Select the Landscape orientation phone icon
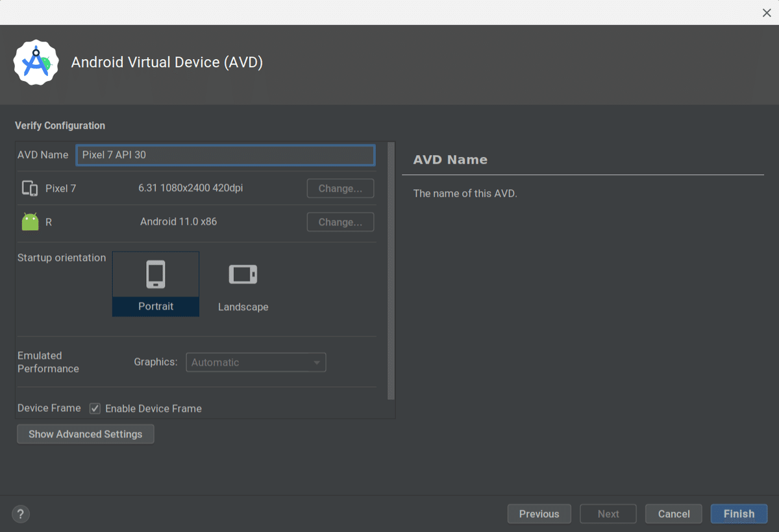 pyautogui.click(x=243, y=274)
